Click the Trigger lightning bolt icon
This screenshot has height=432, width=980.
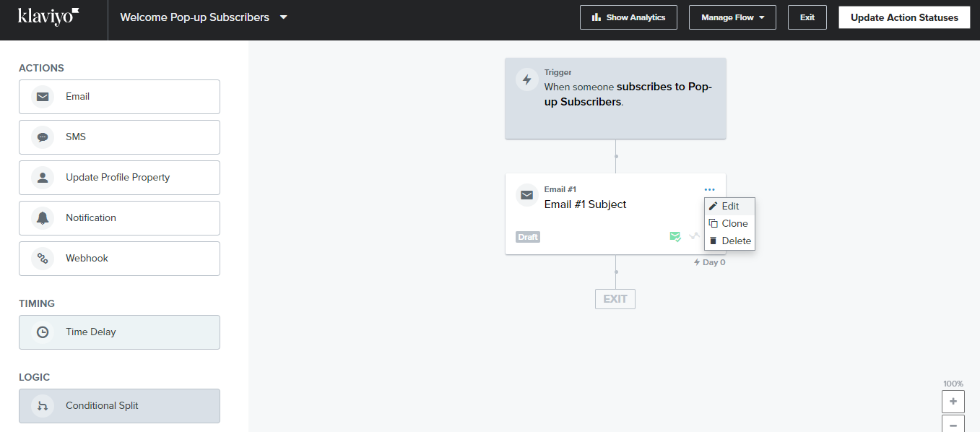point(527,79)
